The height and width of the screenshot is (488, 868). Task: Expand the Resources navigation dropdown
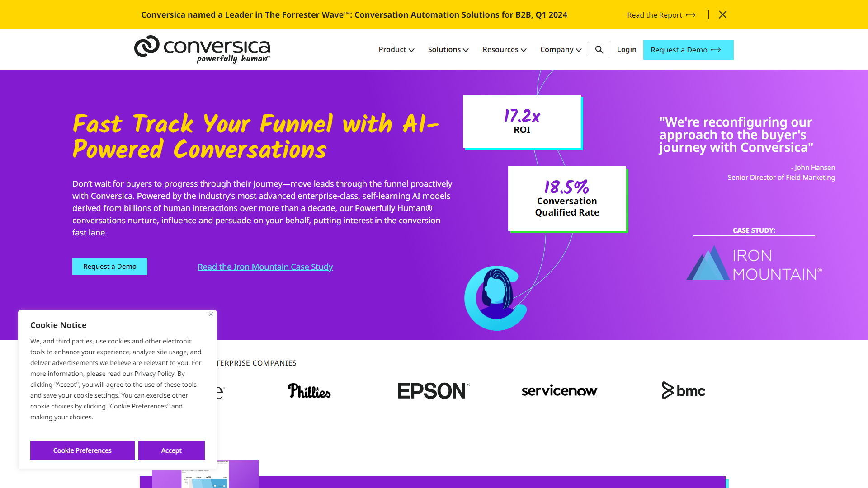[504, 49]
